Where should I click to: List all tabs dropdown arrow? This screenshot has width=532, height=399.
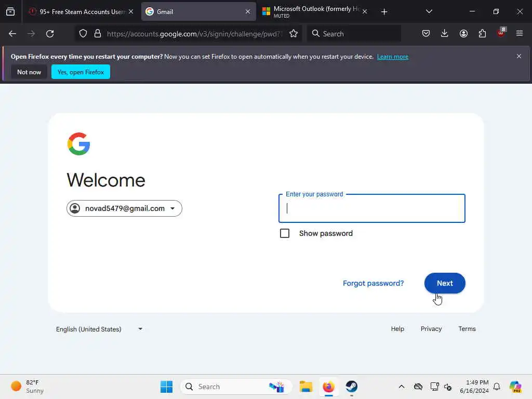pos(429,11)
